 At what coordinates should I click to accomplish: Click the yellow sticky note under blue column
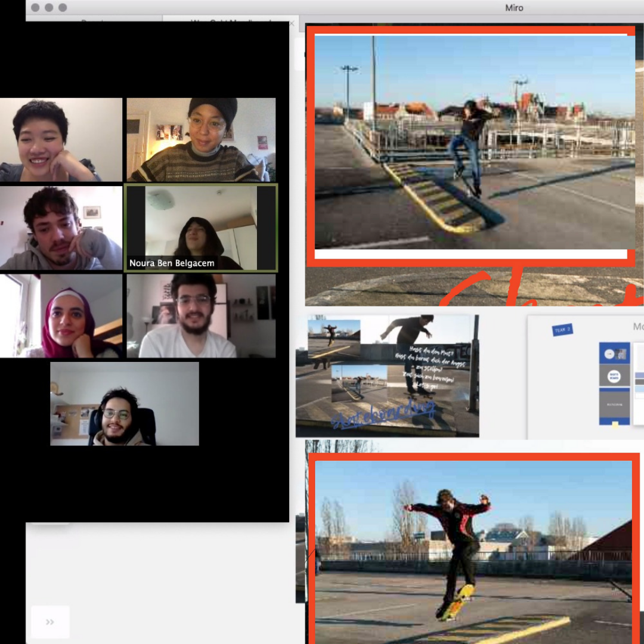615,425
